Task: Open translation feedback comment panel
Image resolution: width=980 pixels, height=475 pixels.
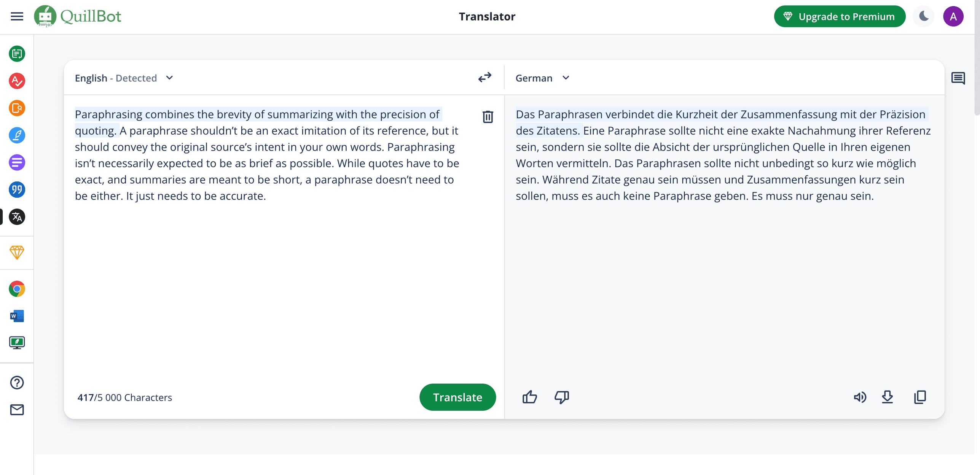Action: [958, 78]
